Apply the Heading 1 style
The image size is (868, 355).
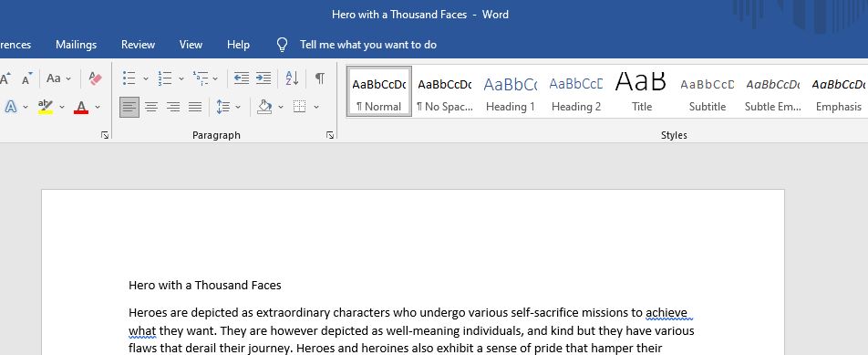click(x=511, y=91)
